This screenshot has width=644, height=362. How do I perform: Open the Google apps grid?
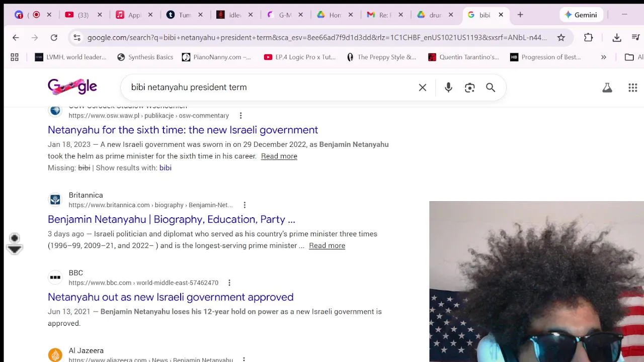point(633,87)
